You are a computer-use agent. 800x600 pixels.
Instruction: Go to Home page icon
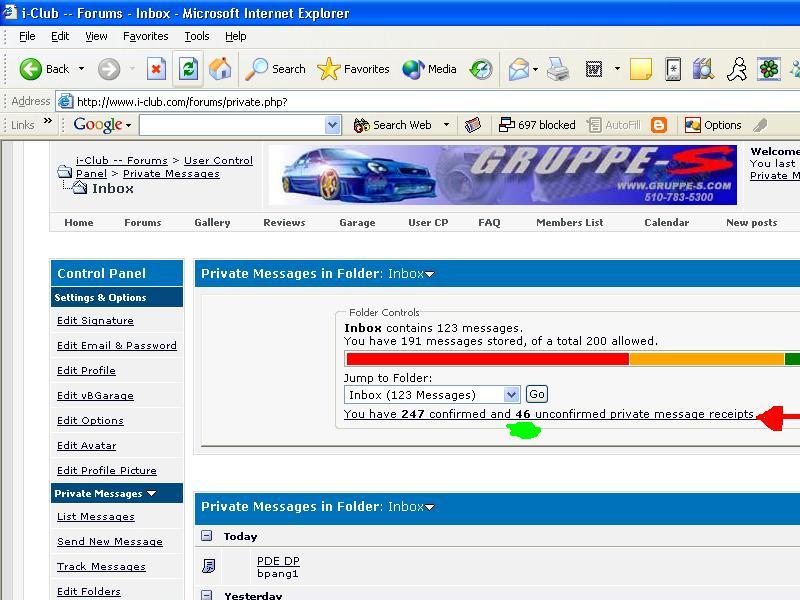[220, 69]
